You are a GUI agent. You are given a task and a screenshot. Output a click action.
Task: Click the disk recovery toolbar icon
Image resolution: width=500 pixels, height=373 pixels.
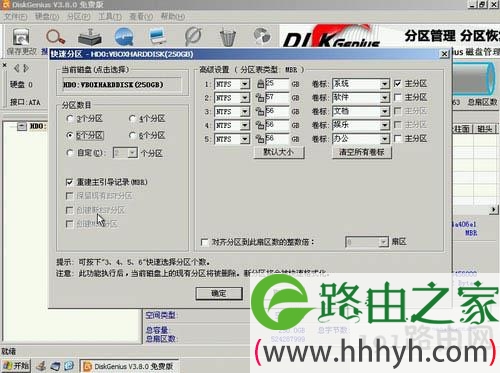(x=90, y=37)
